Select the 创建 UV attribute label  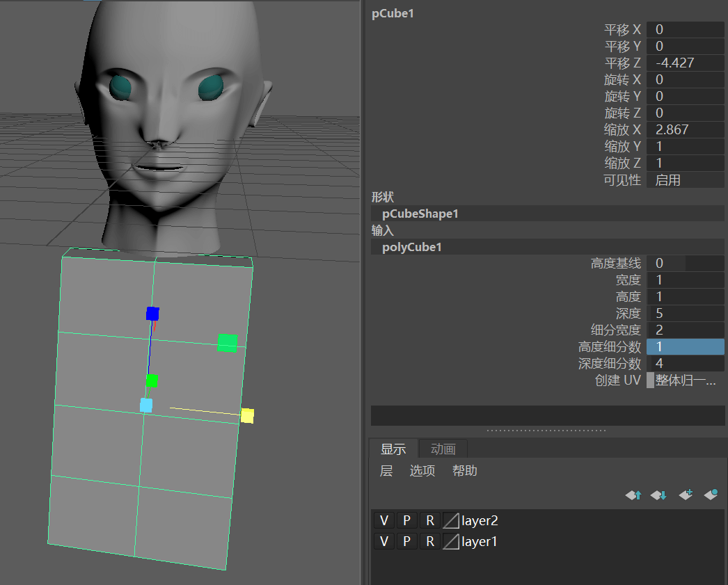click(x=618, y=380)
